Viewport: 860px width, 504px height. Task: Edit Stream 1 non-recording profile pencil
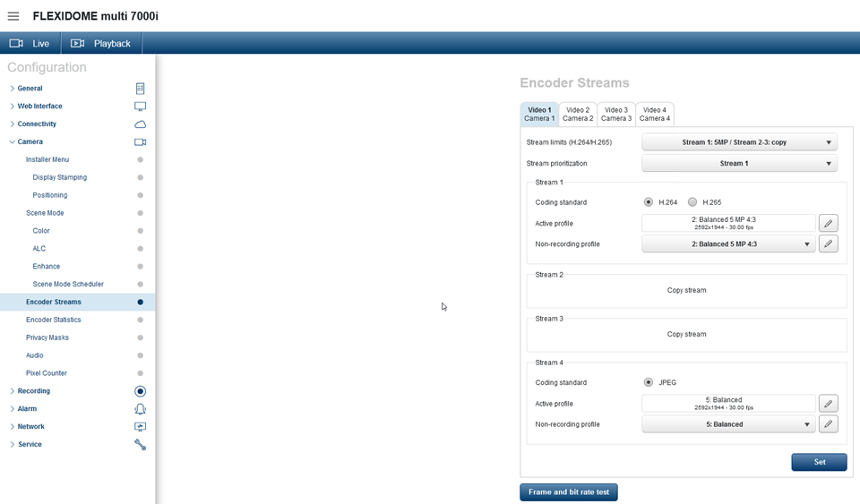pyautogui.click(x=828, y=243)
